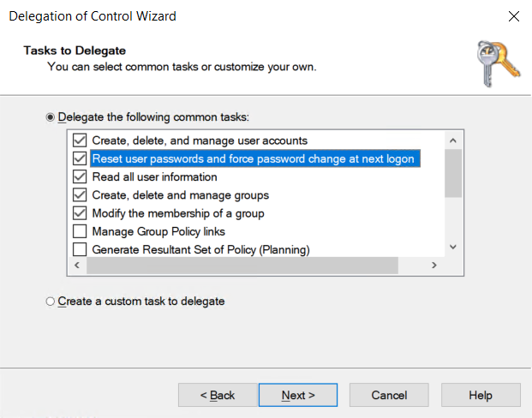Open Help for the wizard
532x418 pixels.
click(480, 395)
